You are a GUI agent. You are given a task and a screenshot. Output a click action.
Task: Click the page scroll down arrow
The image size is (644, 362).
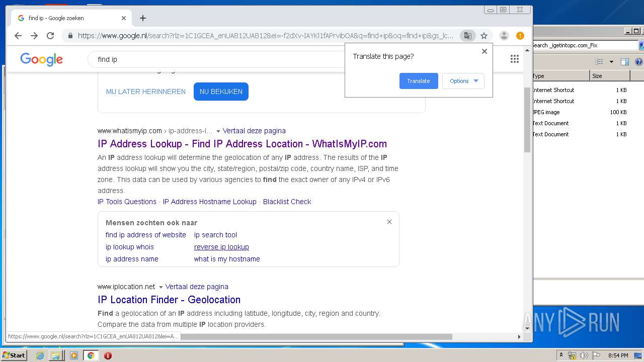coord(527,329)
